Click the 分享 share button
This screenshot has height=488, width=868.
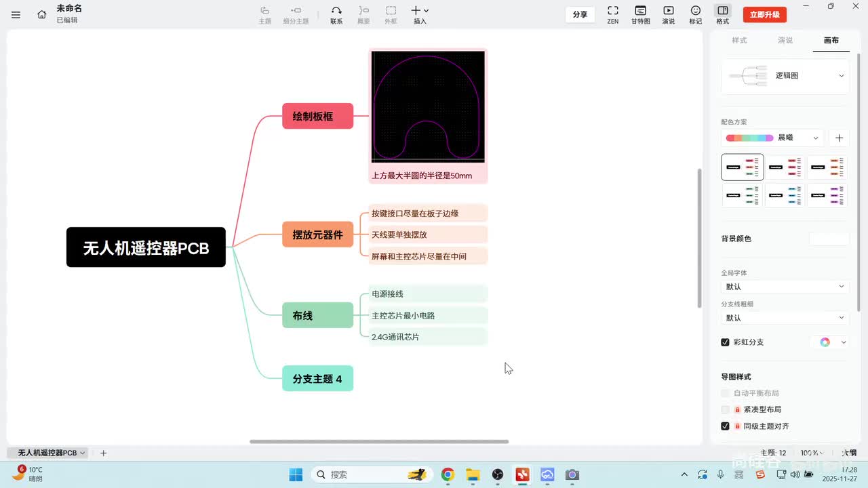coord(580,14)
